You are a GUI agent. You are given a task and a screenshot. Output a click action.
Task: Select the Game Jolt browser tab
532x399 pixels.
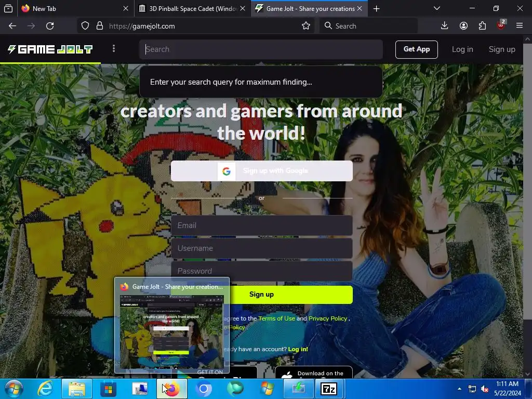[x=310, y=8]
